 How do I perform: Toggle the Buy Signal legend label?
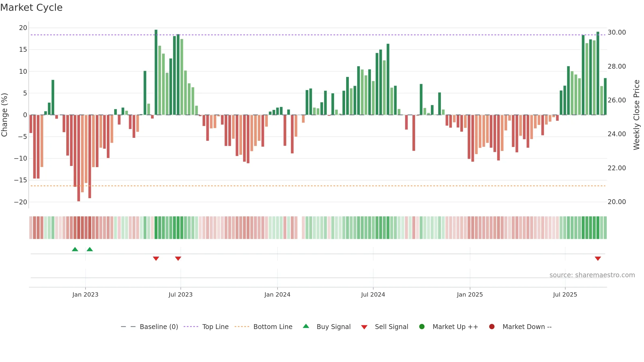pyautogui.click(x=334, y=327)
